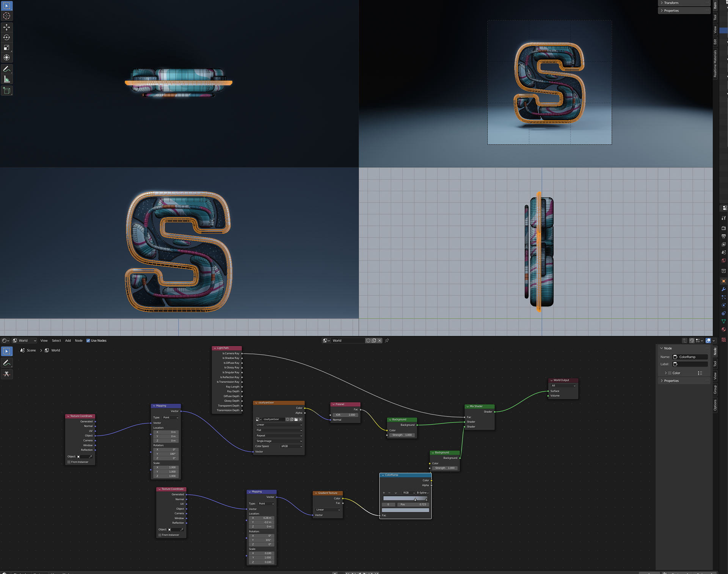Pin the World node tree

coord(387,340)
